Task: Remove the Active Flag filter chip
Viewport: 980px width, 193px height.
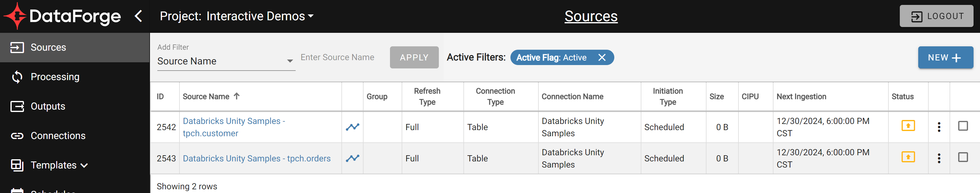Action: click(602, 57)
